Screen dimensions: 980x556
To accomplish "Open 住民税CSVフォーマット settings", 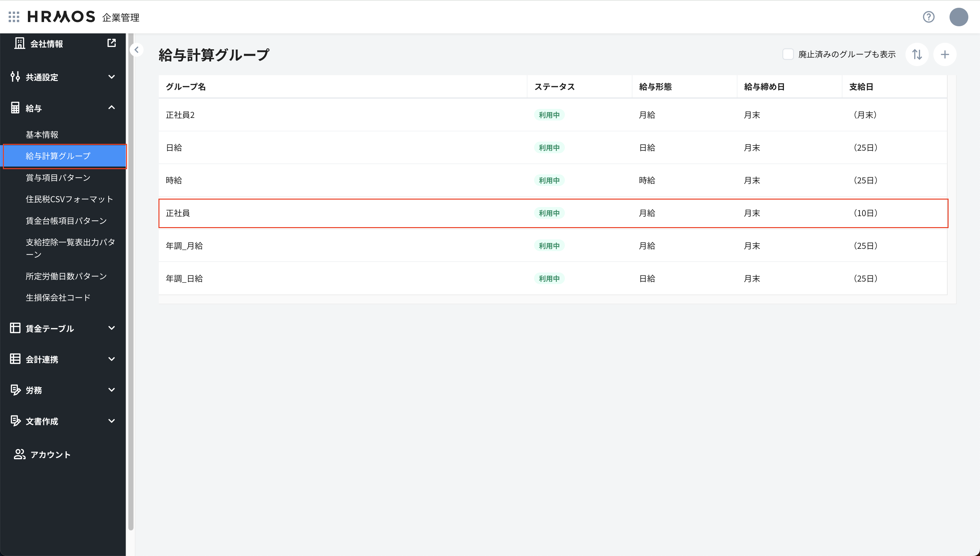I will tap(69, 199).
